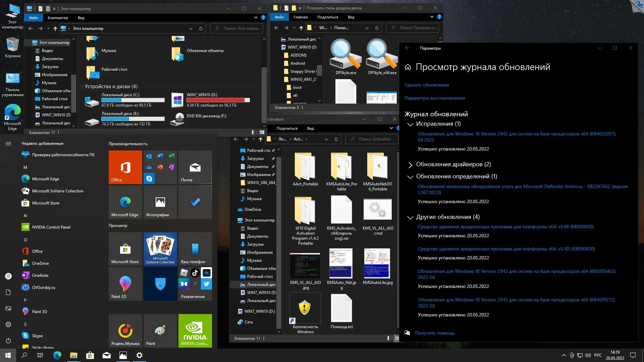
Task: Click the Удалить обновления link
Action: (x=426, y=85)
